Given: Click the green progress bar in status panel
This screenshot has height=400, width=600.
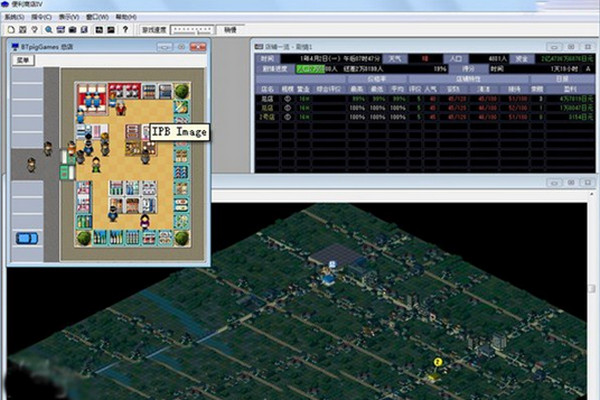Looking at the screenshot, I should [x=310, y=69].
